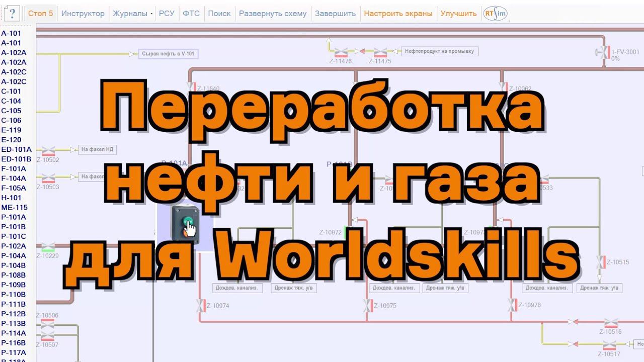Screen dimensions: 644x362
Task: Select ME-115 in the equipment list
Action: [14, 207]
